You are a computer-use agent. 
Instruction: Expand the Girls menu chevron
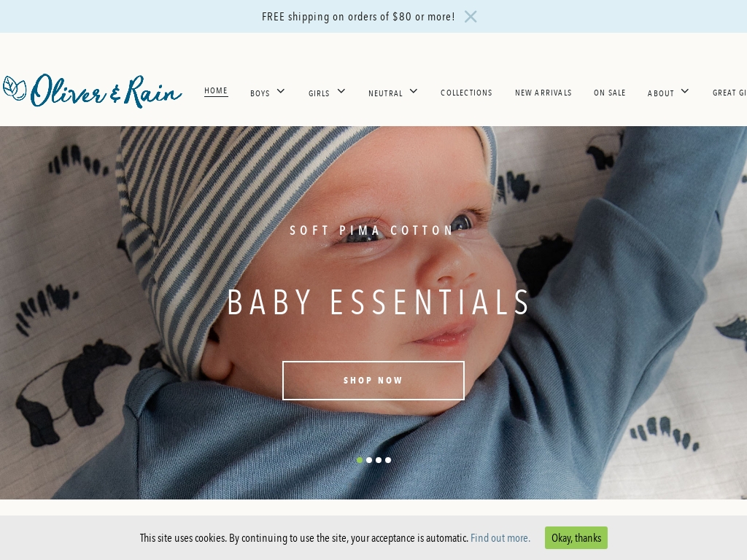[x=341, y=91]
